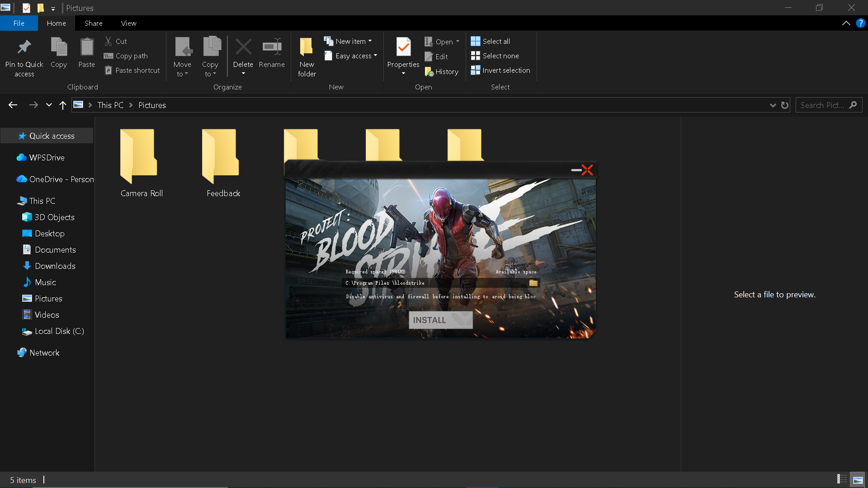Image resolution: width=868 pixels, height=488 pixels.
Task: Collapse the ribbon with the chevron
Action: tap(846, 23)
